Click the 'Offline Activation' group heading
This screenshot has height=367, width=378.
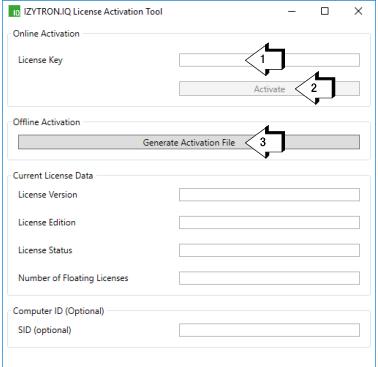[x=46, y=122]
